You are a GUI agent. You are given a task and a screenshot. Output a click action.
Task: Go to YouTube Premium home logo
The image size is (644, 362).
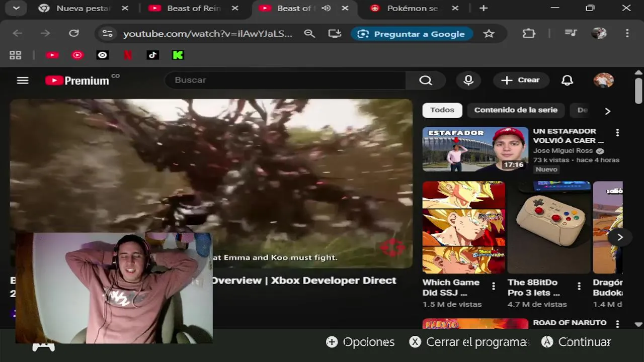point(77,80)
